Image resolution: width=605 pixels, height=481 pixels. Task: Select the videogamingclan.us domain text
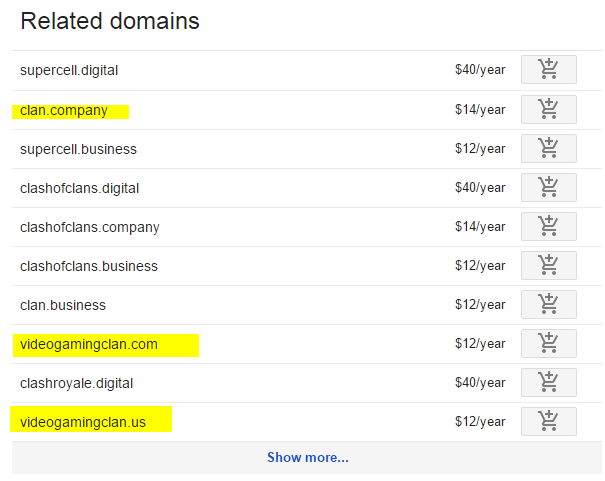[83, 422]
